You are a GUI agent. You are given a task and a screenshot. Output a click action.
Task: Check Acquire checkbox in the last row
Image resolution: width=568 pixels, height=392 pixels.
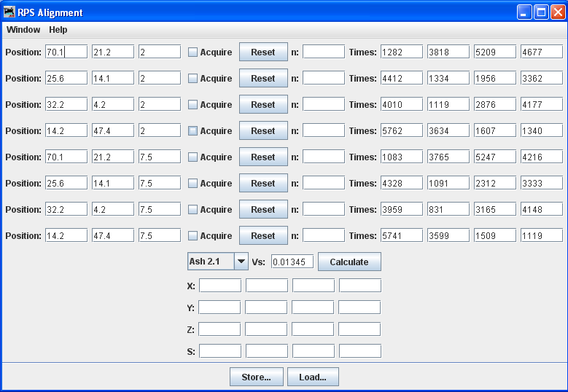coord(193,236)
